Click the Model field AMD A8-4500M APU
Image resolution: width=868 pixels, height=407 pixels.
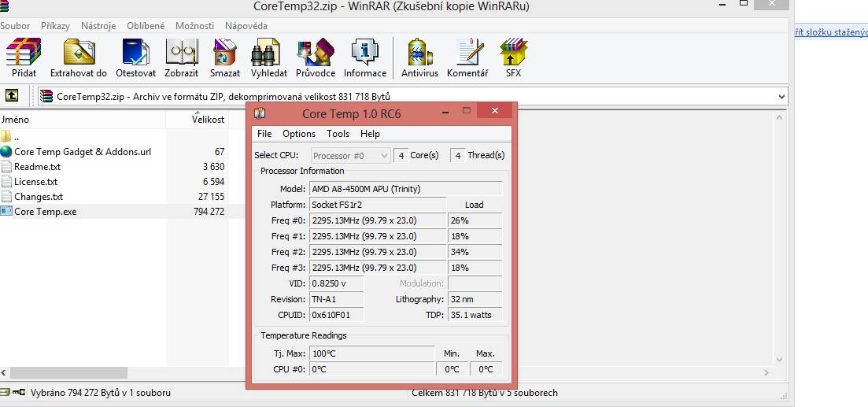(x=405, y=189)
